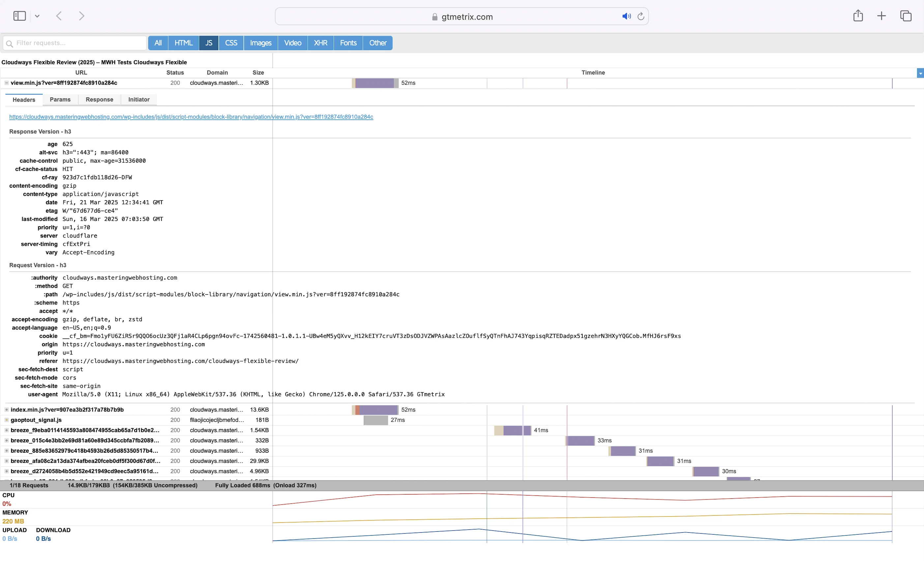Viewport: 924px width, 561px height.
Task: Click the Safari sidebar toggle icon
Action: [x=19, y=16]
